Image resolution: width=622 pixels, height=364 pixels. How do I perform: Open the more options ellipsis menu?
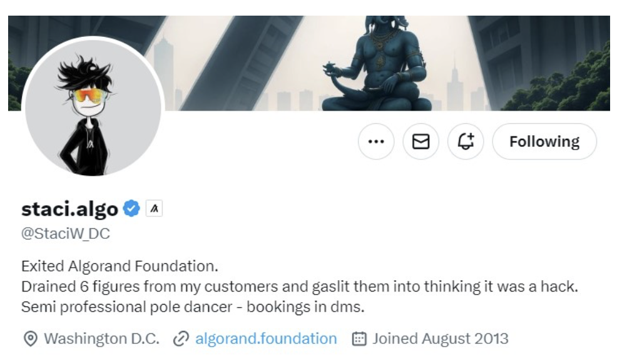(x=376, y=141)
